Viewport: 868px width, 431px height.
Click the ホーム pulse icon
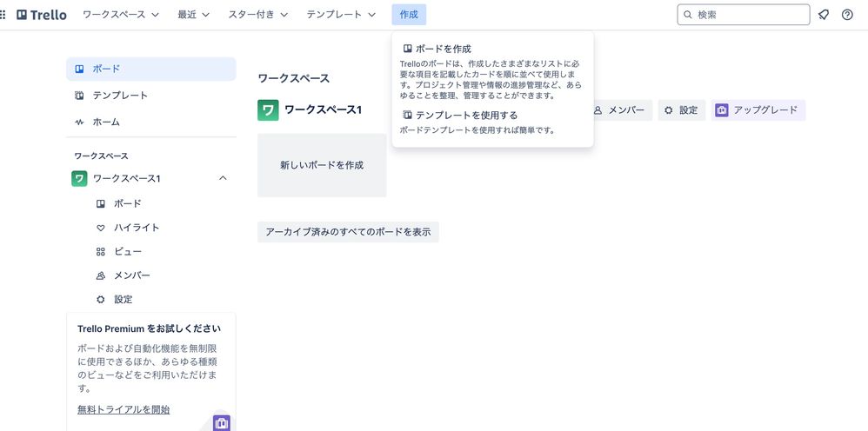tap(79, 123)
